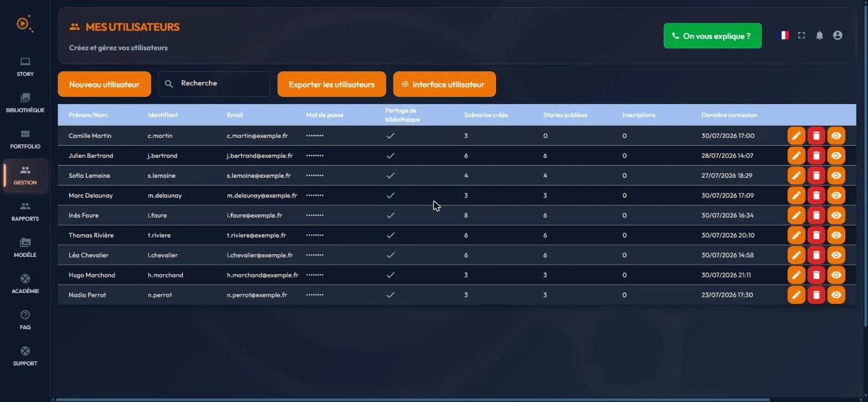868x402 pixels.
Task: Delete user Julien Bertrand
Action: (x=816, y=156)
